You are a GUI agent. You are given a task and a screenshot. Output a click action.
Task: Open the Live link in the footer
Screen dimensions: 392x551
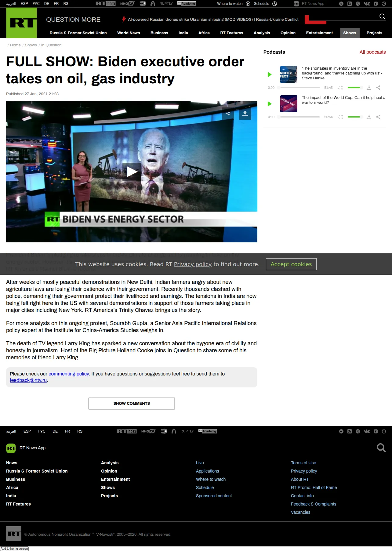(x=200, y=463)
